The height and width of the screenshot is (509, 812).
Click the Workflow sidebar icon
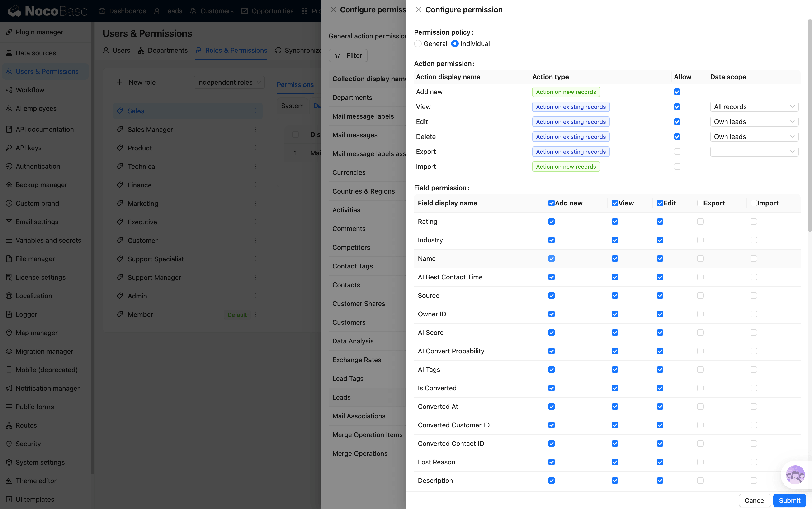[9, 90]
